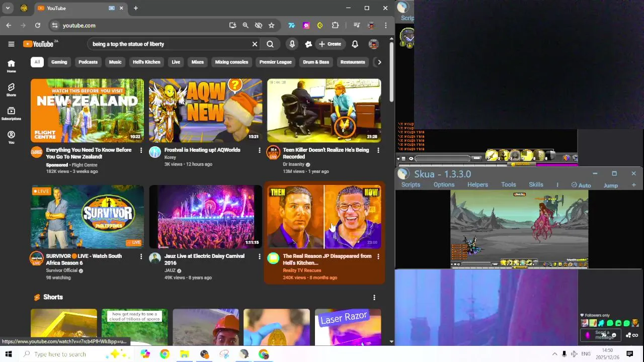Open the You page in the YouTube sidebar
644x362 pixels.
tap(11, 137)
